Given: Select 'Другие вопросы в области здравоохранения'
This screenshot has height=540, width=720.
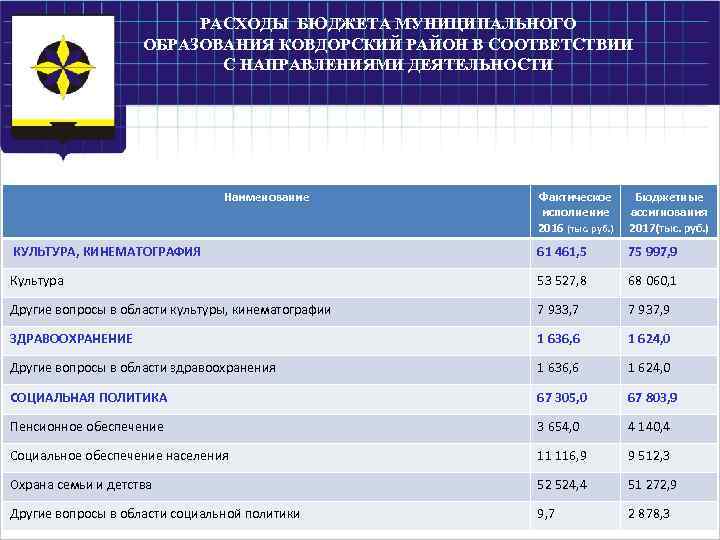Looking at the screenshot, I should (x=143, y=368).
